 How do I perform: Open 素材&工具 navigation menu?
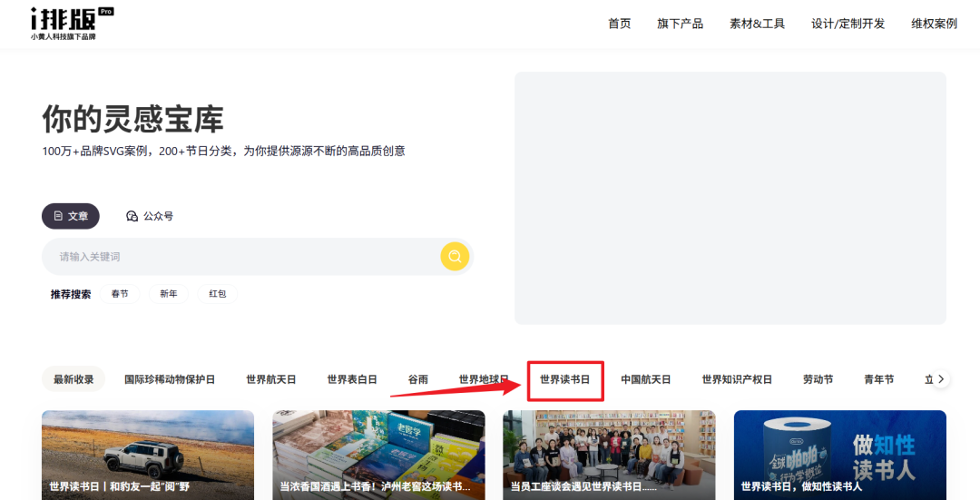[757, 24]
